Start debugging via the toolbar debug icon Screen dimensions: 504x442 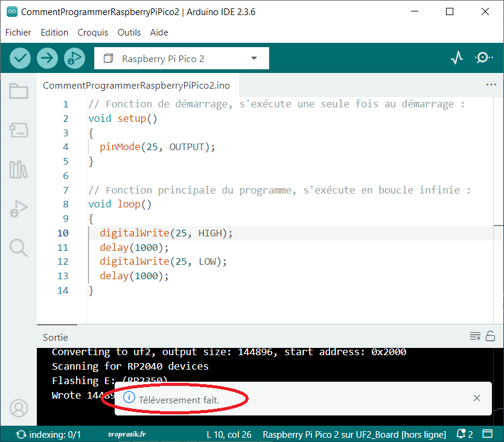coord(73,58)
